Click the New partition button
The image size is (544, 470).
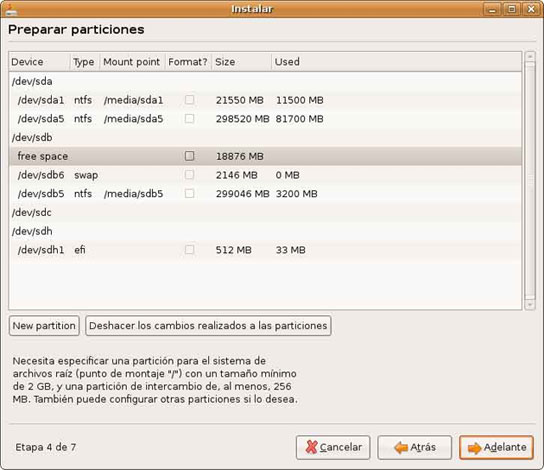tap(44, 326)
